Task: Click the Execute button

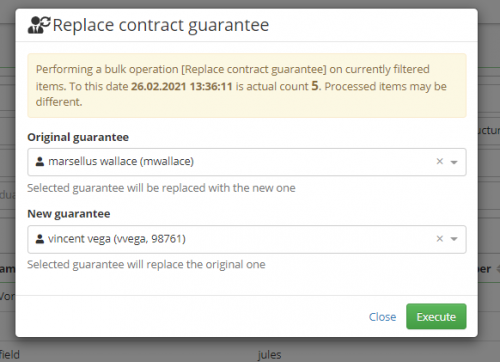Action: 436,316
